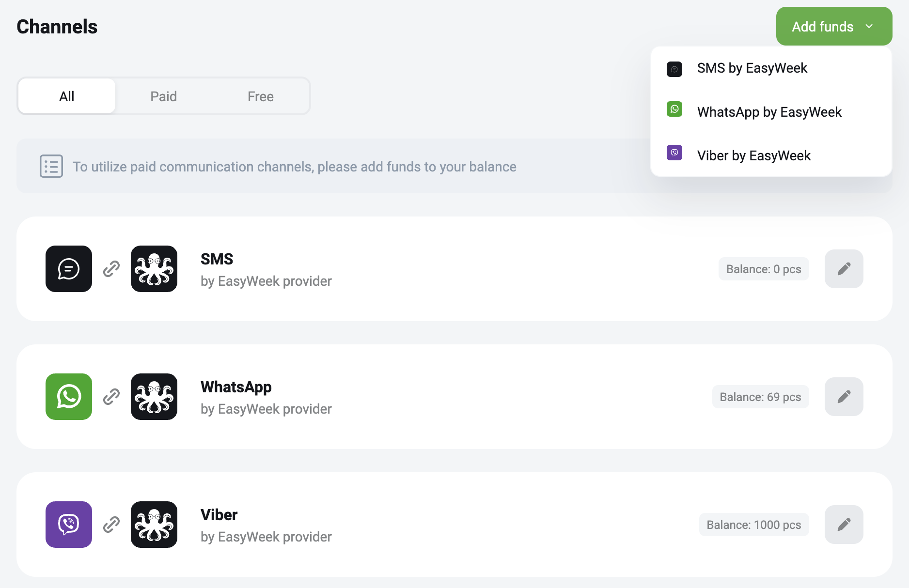Switch to the All channels filter
909x588 pixels.
67,96
